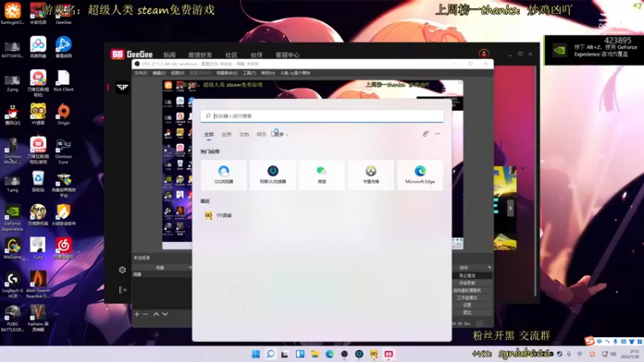Click the GeeGee user avatar icon
The image size is (644, 362).
(x=484, y=54)
